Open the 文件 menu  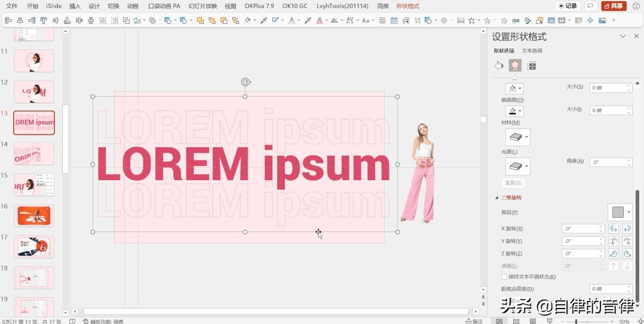12,6
